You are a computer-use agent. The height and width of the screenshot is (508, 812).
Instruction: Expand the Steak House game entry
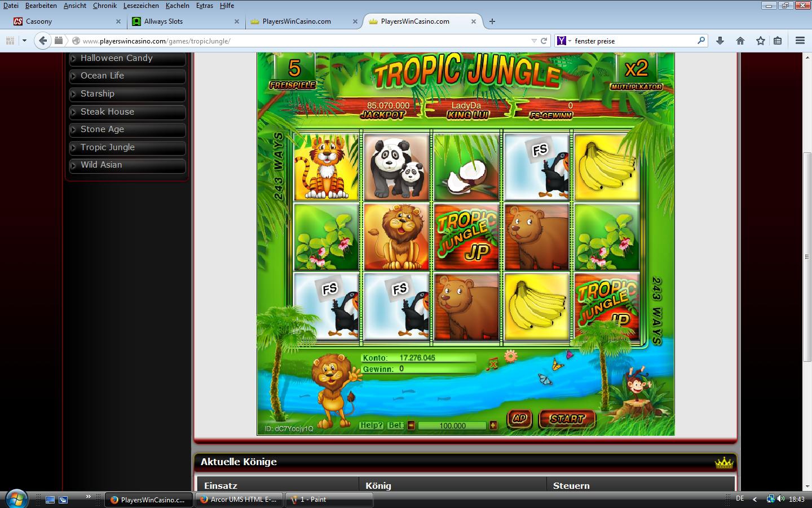point(127,112)
